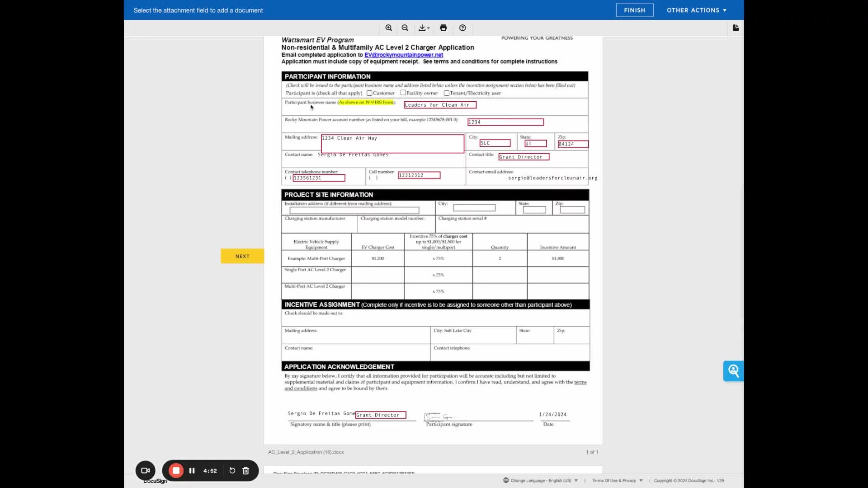This screenshot has width=868, height=488.
Task: Stop the screen recording
Action: pyautogui.click(x=176, y=470)
